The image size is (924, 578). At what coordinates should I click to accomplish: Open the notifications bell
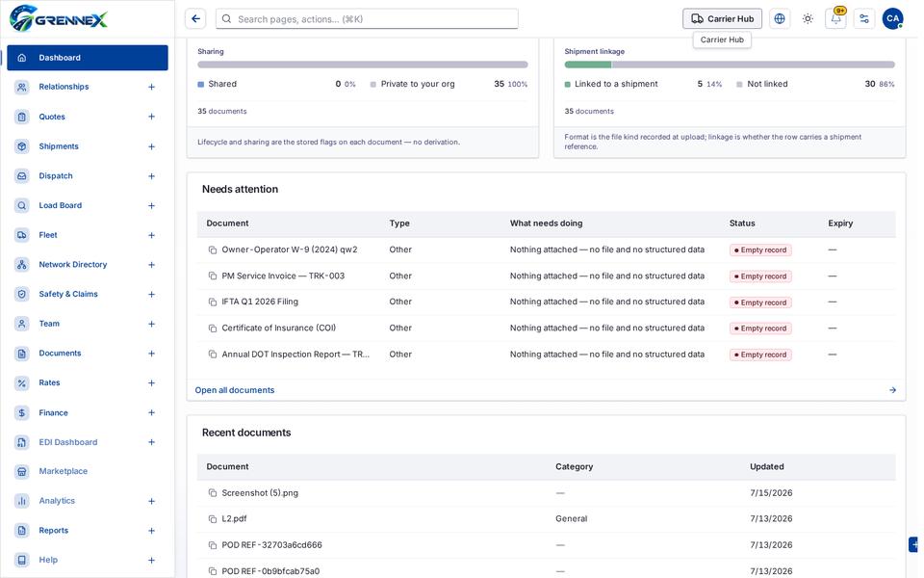click(x=835, y=19)
